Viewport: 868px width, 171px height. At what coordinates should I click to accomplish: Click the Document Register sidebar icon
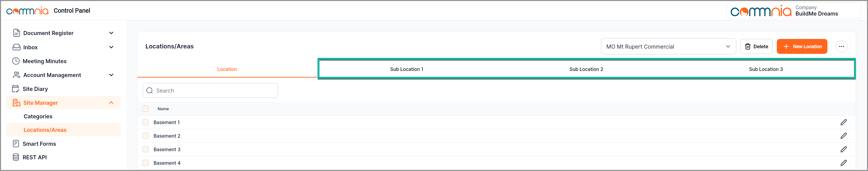point(16,33)
